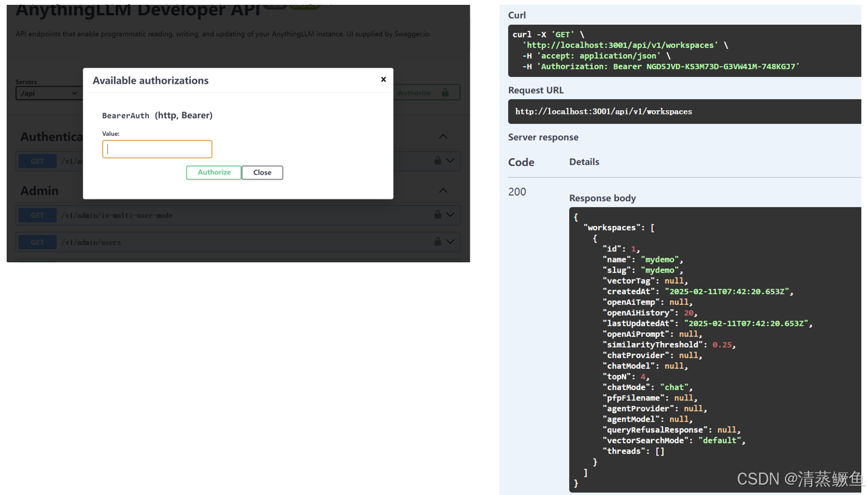Click the "threads": [] line
This screenshot has width=868, height=495.
point(633,451)
